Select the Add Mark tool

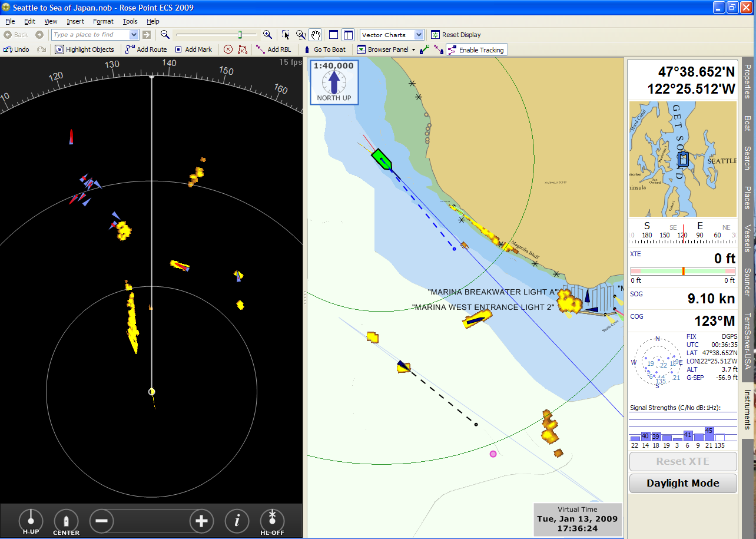pos(194,49)
